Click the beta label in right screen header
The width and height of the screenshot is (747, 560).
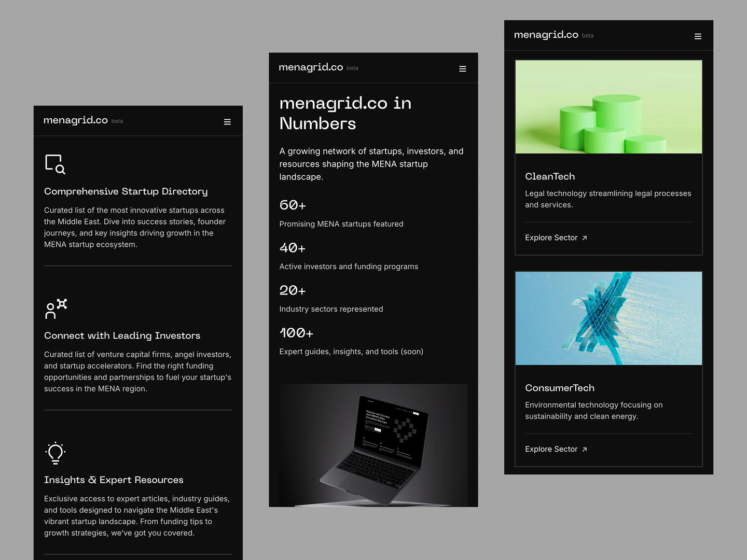588,36
